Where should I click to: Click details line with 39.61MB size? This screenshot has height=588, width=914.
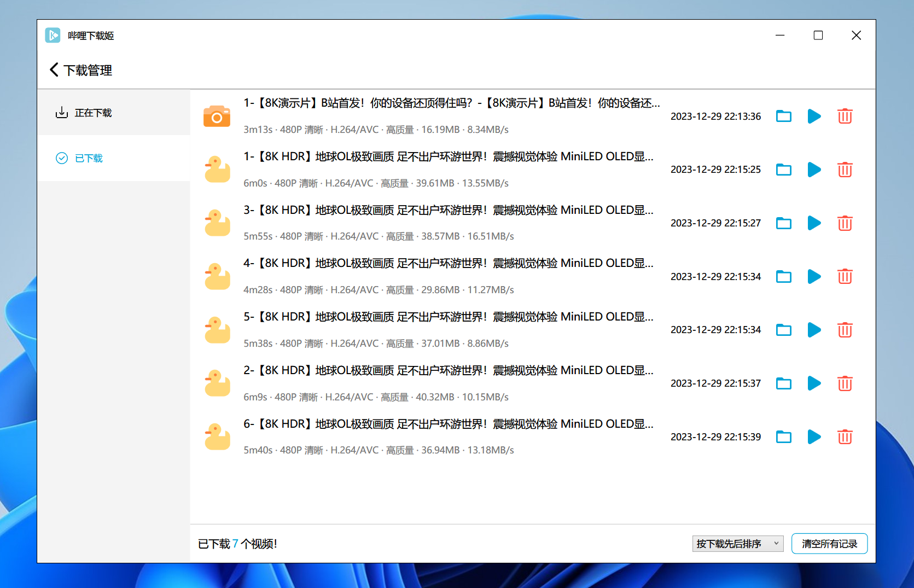(x=376, y=183)
